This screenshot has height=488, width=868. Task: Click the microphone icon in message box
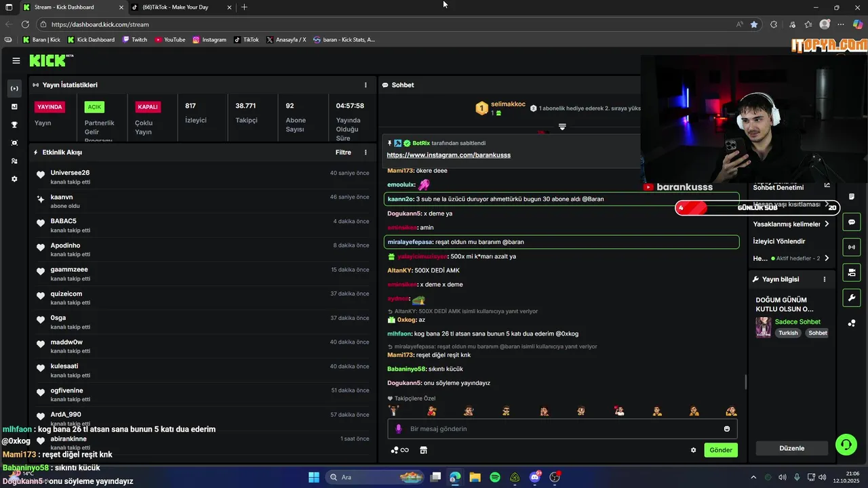[x=399, y=429]
